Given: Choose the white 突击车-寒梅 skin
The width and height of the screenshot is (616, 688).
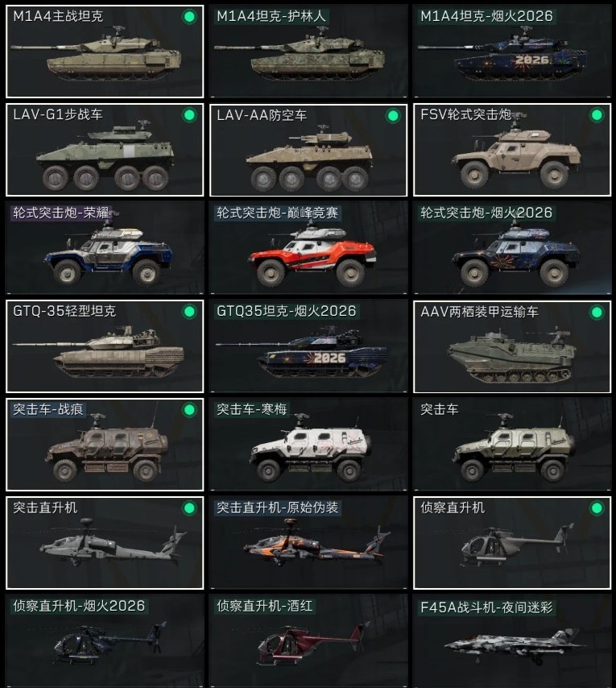Looking at the screenshot, I should click(x=308, y=445).
